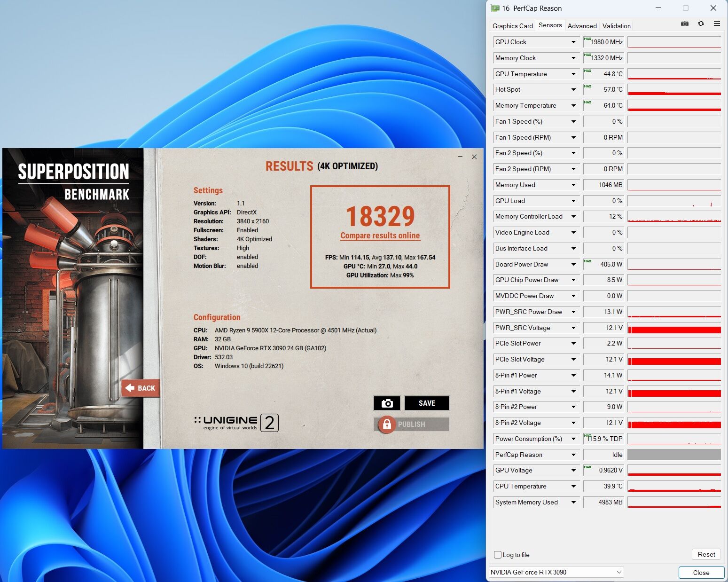Viewport: 728px width, 582px height.
Task: Click Superposition camera screenshot button
Action: (387, 403)
